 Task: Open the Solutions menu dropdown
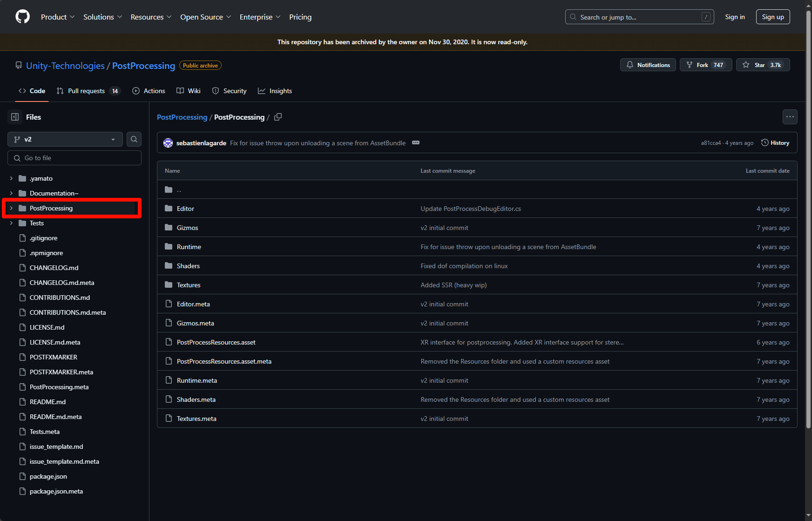coord(102,17)
